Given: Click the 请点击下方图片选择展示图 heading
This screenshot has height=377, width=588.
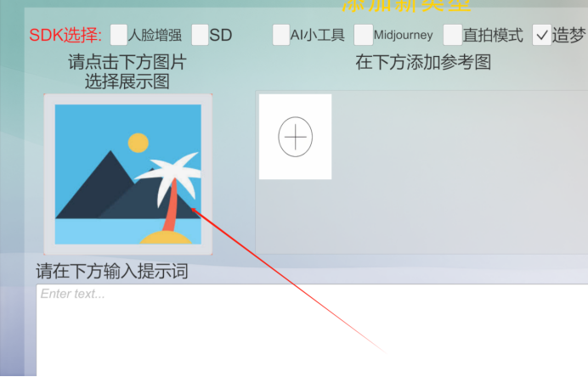Looking at the screenshot, I should [127, 71].
